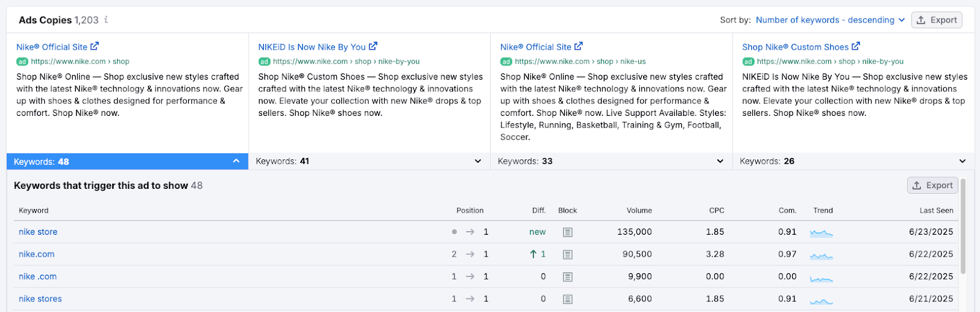Sort table by CPC column header
This screenshot has width=980, height=312.
coord(716,210)
